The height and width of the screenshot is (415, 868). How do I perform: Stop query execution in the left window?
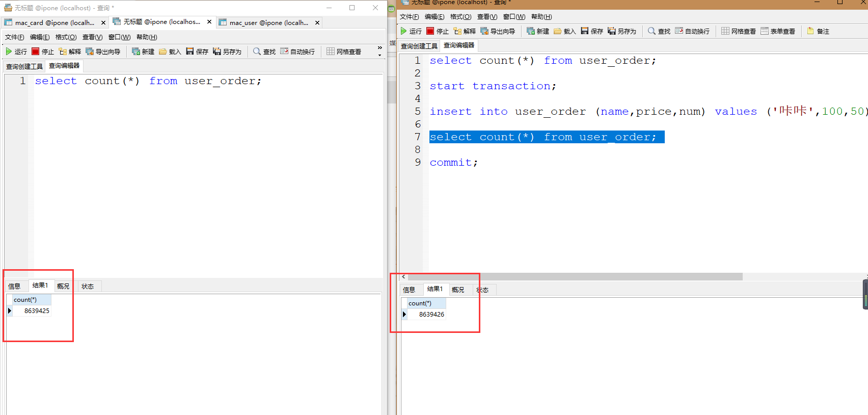pos(43,51)
